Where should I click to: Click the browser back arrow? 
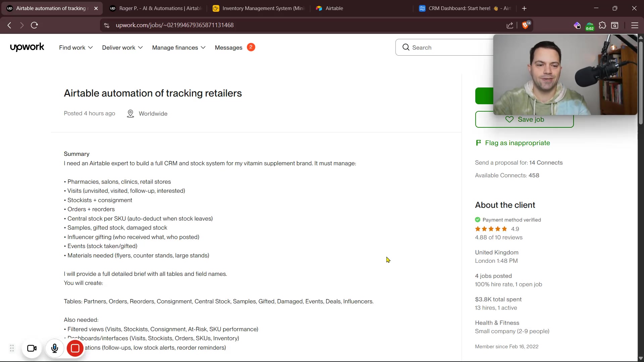9,25
